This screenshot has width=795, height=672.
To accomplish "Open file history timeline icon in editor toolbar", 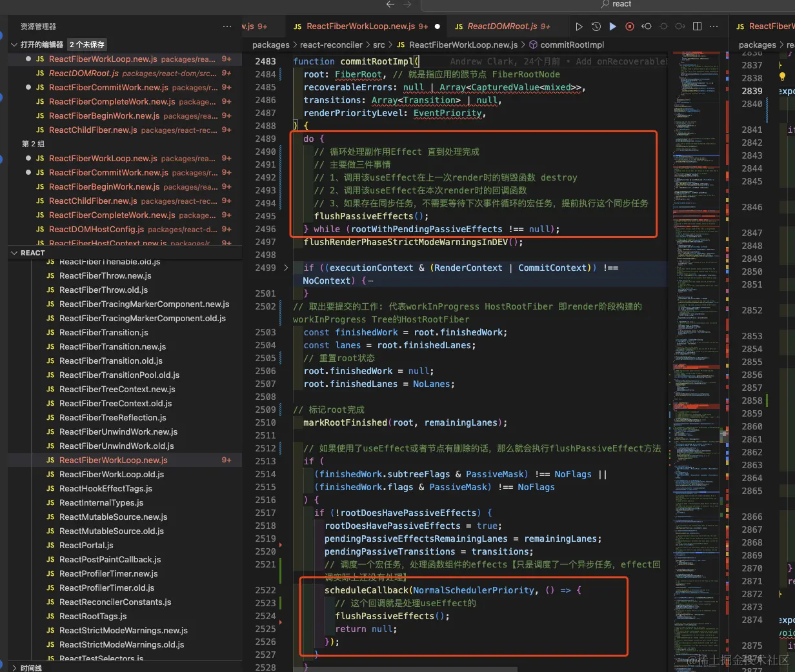I will (596, 26).
